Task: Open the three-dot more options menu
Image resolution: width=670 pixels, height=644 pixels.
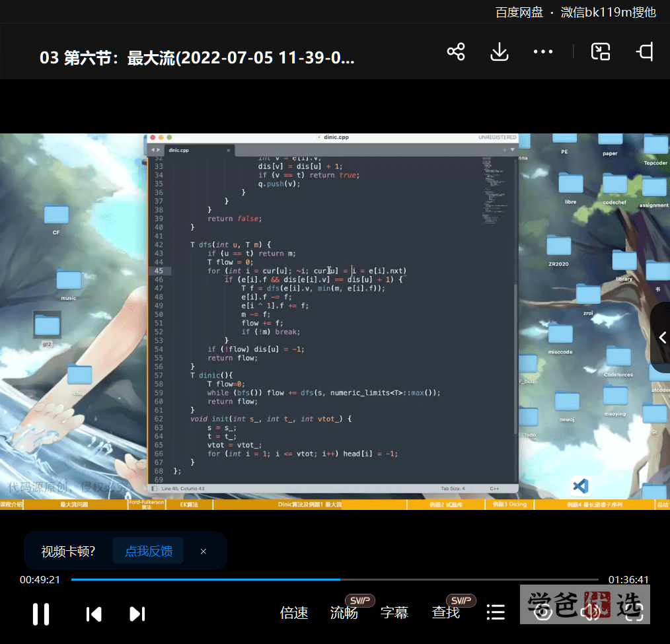Action: 543,52
